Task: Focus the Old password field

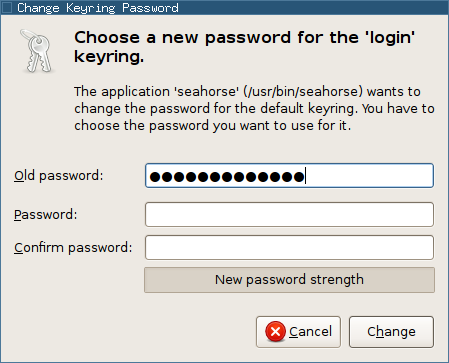Action: point(289,175)
